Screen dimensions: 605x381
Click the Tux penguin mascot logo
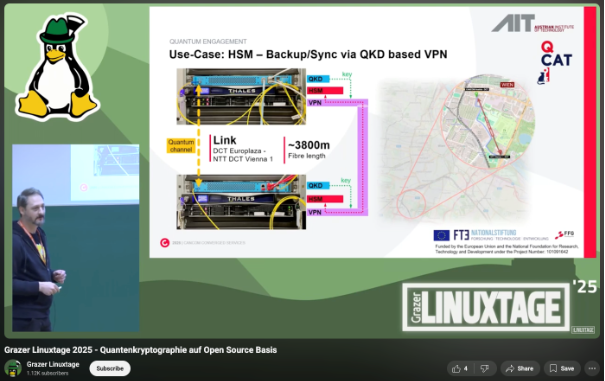(x=57, y=66)
